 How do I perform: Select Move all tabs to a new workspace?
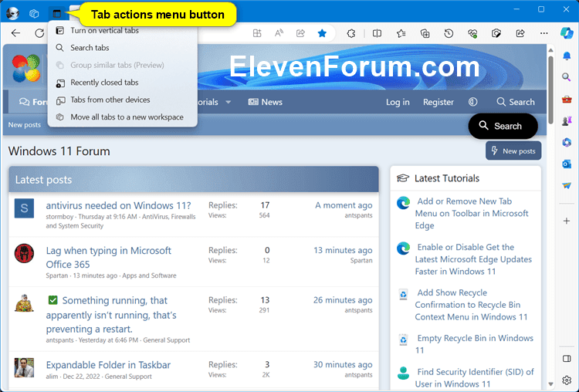coord(122,117)
